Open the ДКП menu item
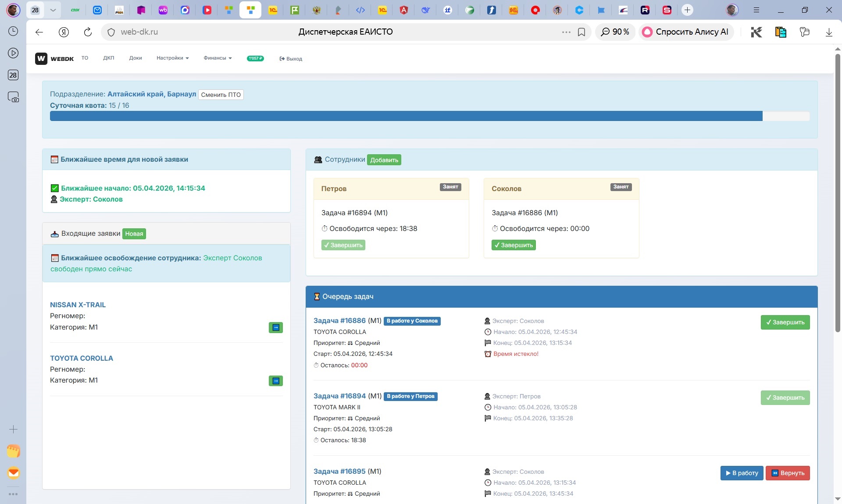The width and height of the screenshot is (842, 504). [x=108, y=58]
